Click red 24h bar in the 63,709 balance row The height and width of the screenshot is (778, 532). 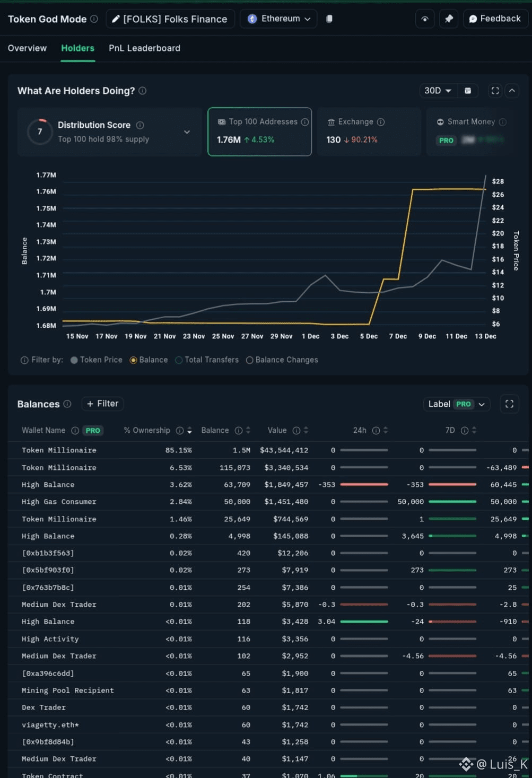click(364, 485)
